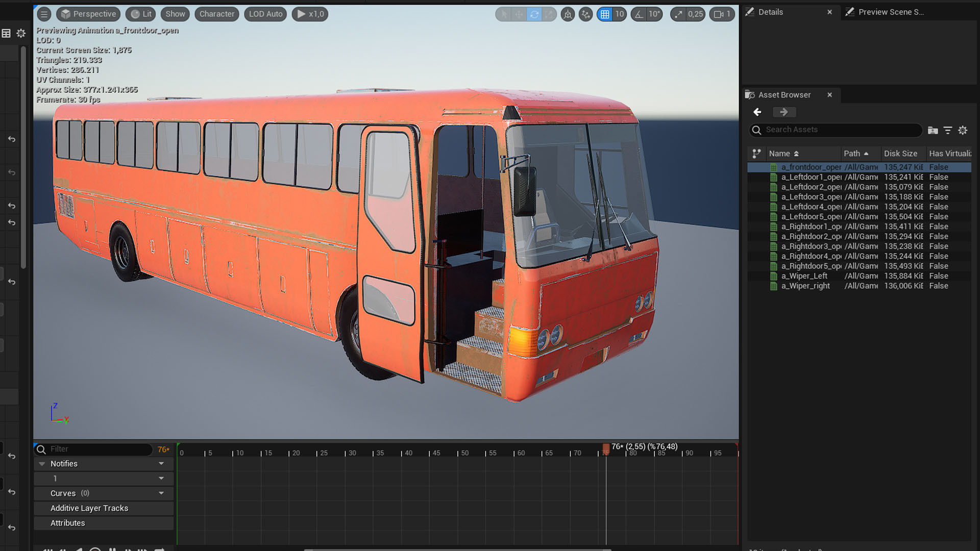The width and height of the screenshot is (980, 551).
Task: Select the rotate transform tool
Action: (534, 14)
